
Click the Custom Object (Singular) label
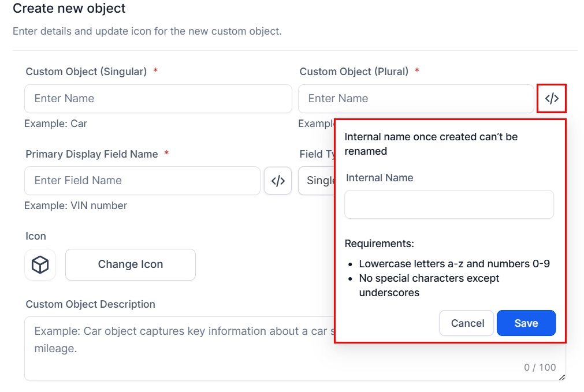86,72
